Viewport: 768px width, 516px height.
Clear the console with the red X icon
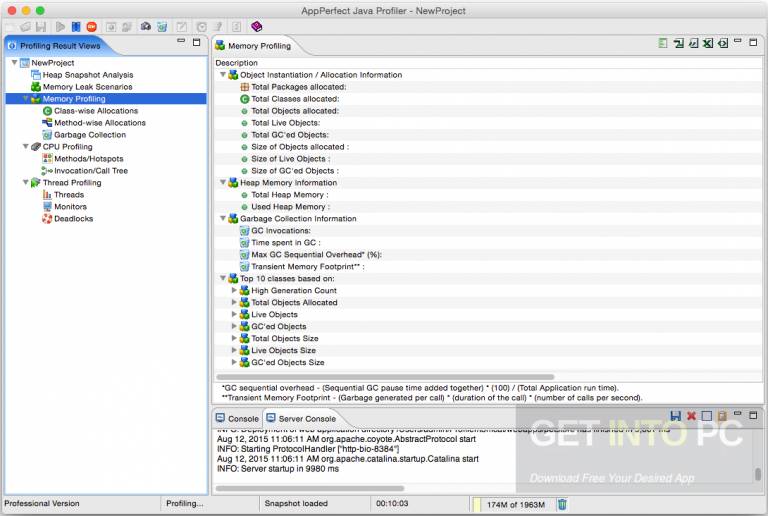tap(691, 416)
